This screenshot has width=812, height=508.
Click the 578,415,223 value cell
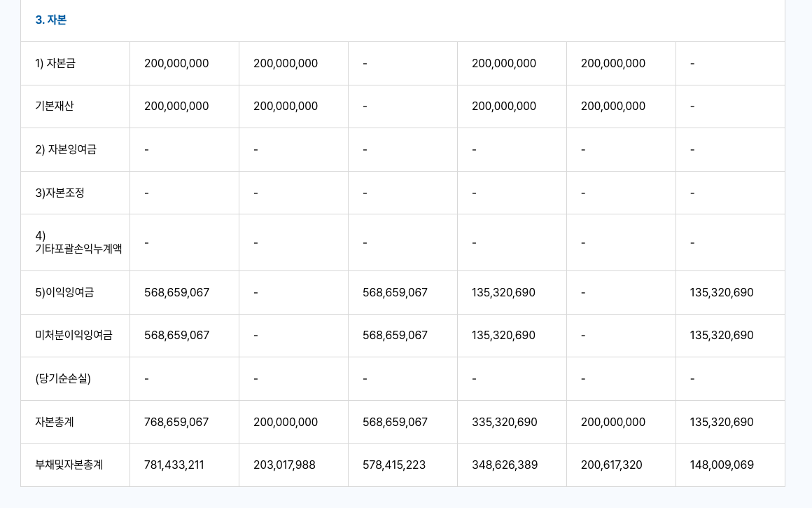394,465
